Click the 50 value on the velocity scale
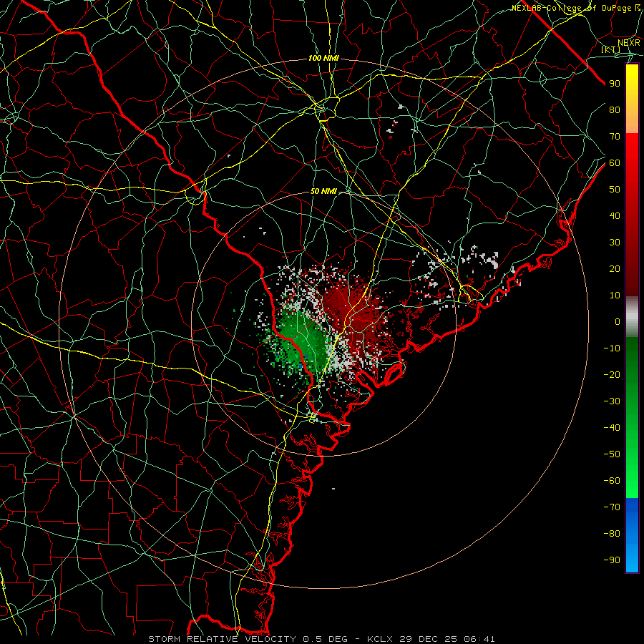This screenshot has width=644, height=644. pos(615,190)
